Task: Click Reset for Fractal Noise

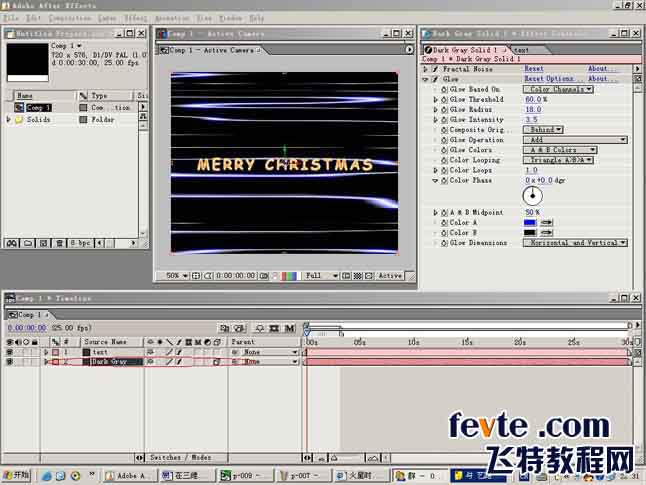Action: (534, 69)
